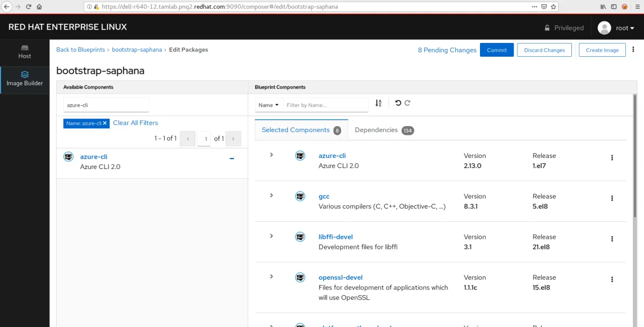The image size is (644, 327).
Task: Click the Commit button
Action: (x=496, y=50)
